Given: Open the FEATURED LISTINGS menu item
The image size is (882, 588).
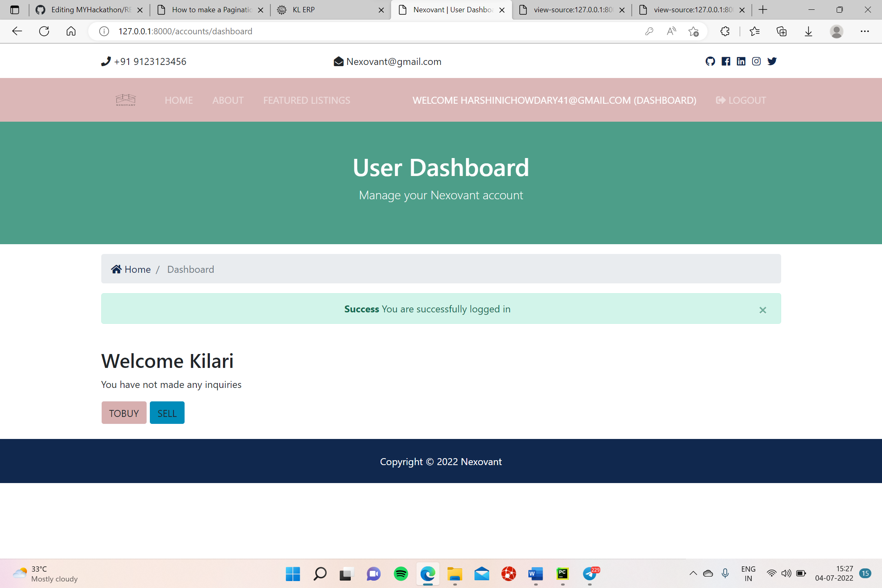Looking at the screenshot, I should (x=306, y=100).
